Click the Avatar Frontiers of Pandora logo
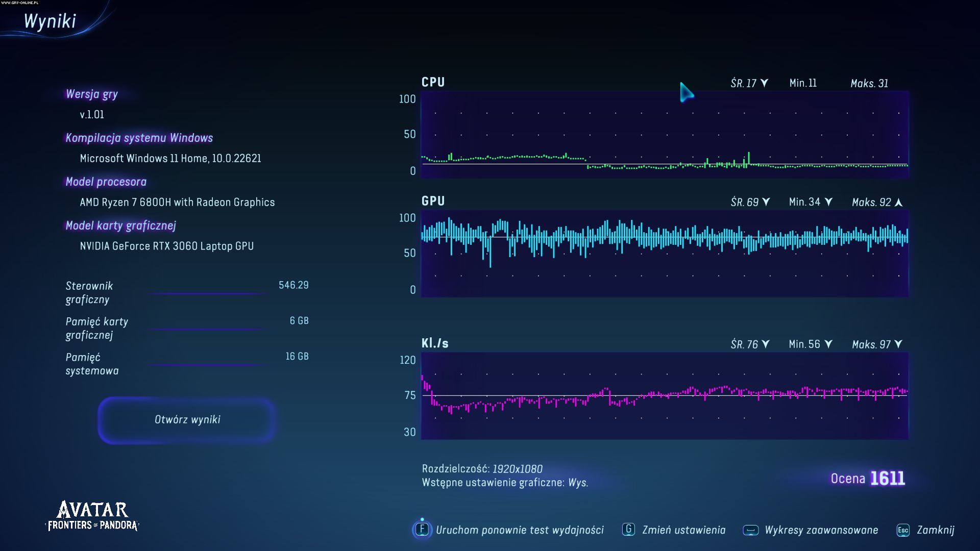Image resolution: width=980 pixels, height=551 pixels. [x=92, y=516]
